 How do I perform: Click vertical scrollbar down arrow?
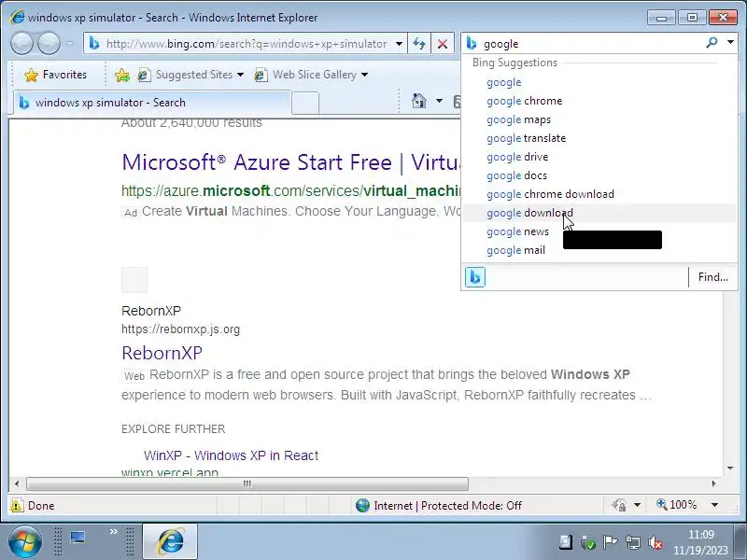click(730, 469)
